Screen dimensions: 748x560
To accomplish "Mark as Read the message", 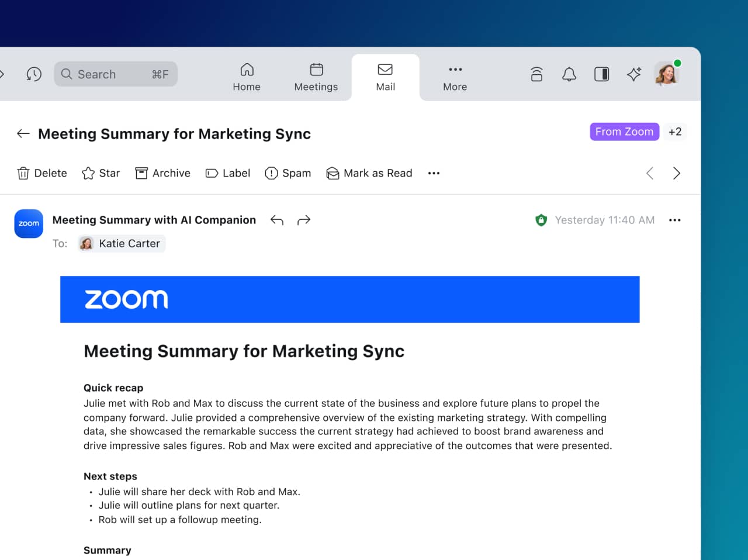I will pyautogui.click(x=369, y=173).
